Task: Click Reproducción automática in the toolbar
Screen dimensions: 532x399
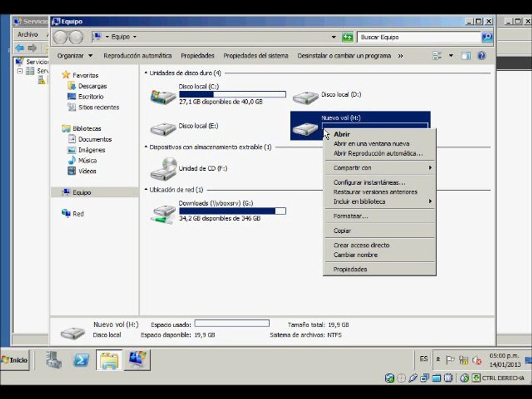Action: pyautogui.click(x=137, y=55)
